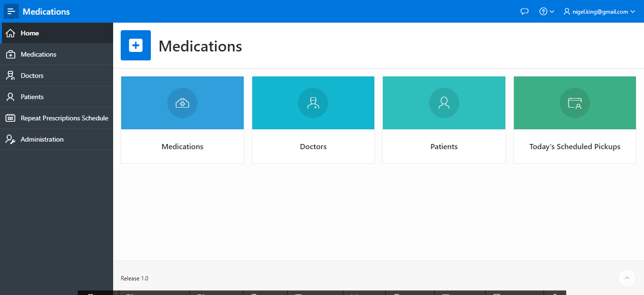The height and width of the screenshot is (295, 644).
Task: Click the calendar icon on Scheduled Pickups card
Action: click(x=575, y=103)
